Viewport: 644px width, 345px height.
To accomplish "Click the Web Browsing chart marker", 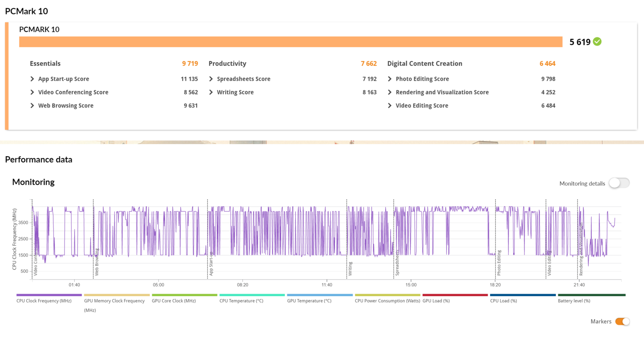I will click(x=97, y=262).
